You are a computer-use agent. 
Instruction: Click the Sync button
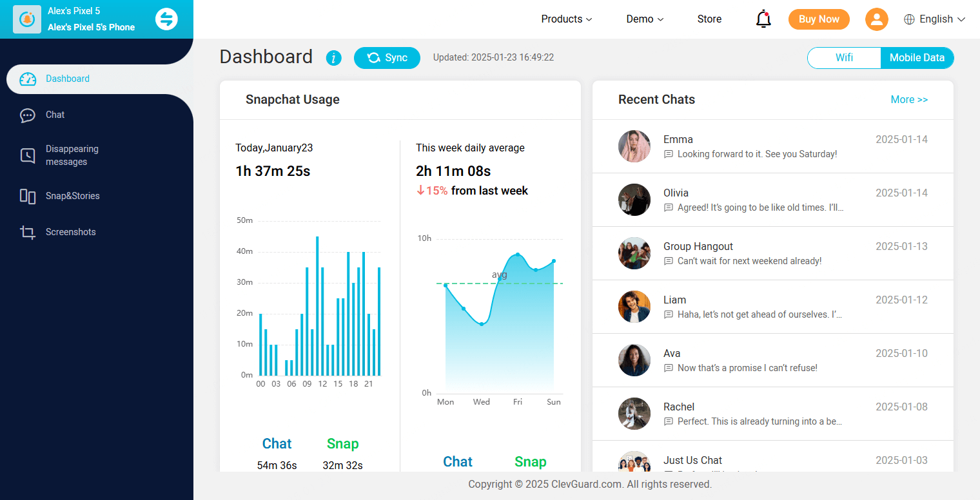387,58
